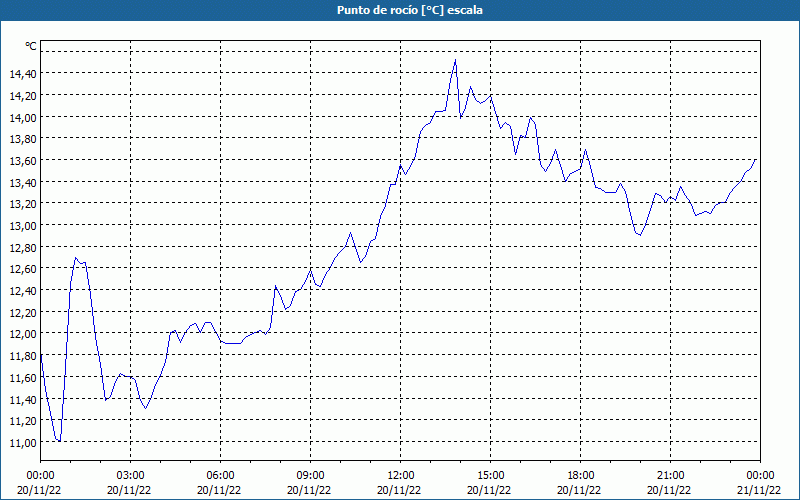Click the 13,80 y-axis value
800x500 pixels.
pos(23,139)
